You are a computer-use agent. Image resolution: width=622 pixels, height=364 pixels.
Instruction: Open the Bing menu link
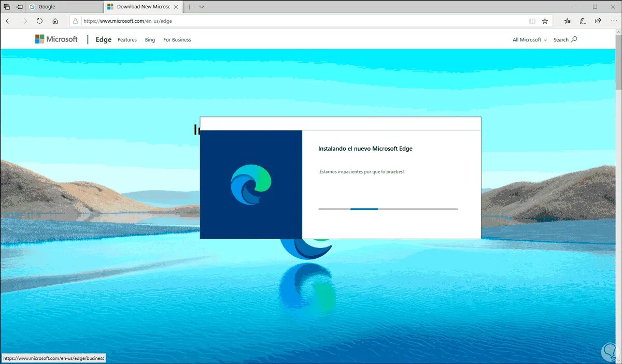tap(150, 40)
